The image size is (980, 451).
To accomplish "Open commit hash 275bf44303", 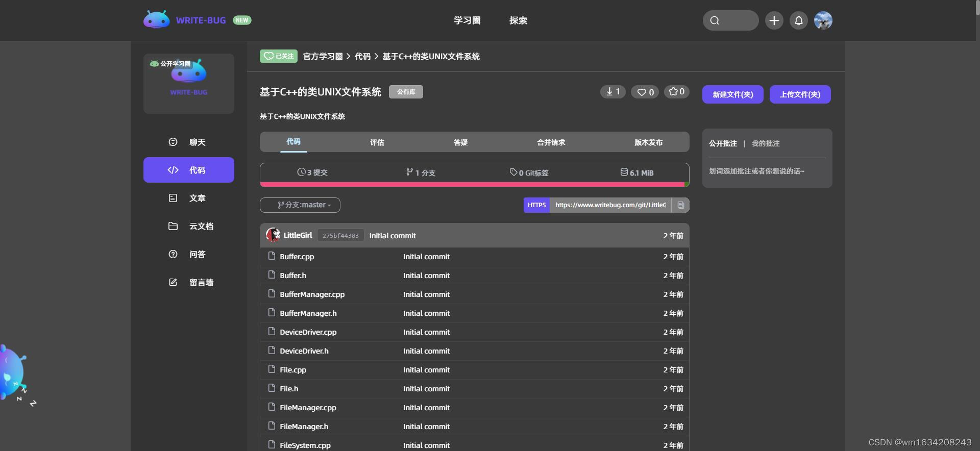I will [340, 235].
